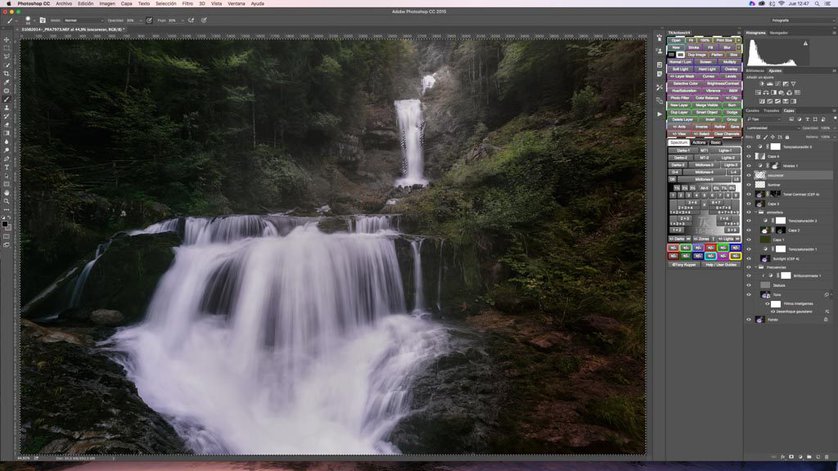Open the Filtro menu
The height and width of the screenshot is (471, 838).
click(x=187, y=4)
